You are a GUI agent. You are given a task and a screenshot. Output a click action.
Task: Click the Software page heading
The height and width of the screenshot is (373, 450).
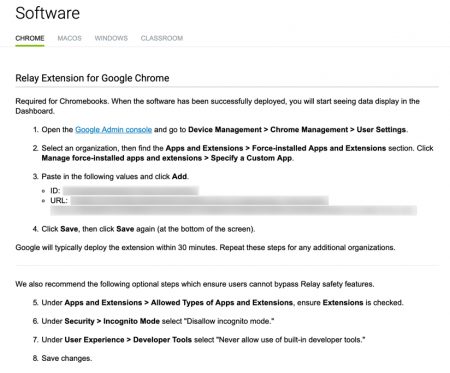pyautogui.click(x=48, y=13)
